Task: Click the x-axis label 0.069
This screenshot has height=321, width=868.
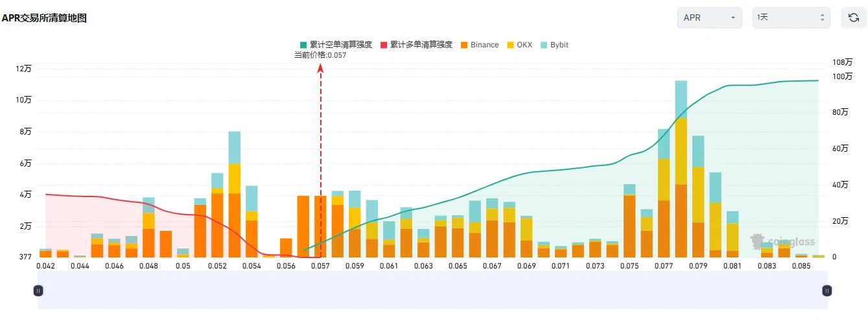Action: (526, 266)
